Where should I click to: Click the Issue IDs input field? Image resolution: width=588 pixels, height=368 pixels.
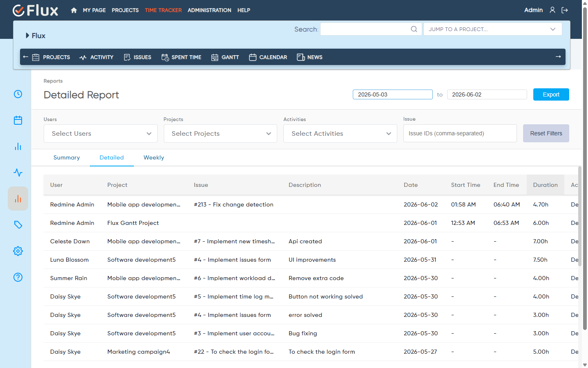460,133
